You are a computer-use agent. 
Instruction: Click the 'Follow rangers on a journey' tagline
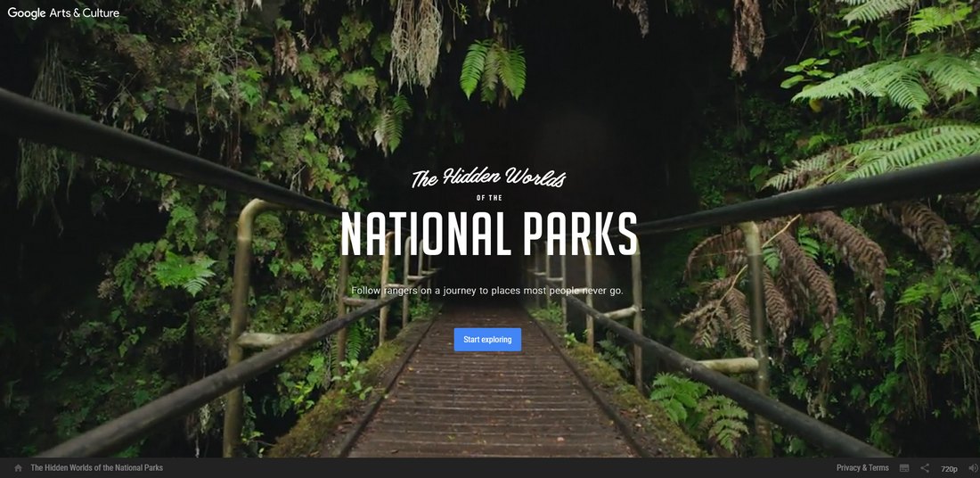(487, 291)
